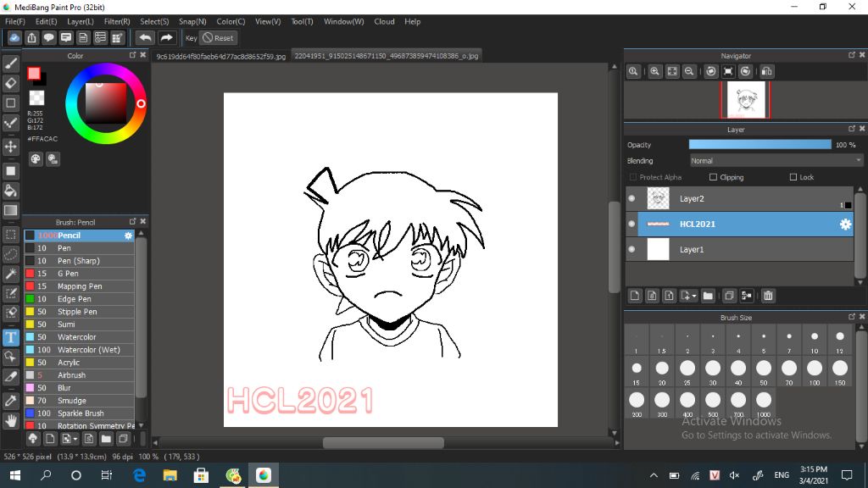
Task: Delete layer with trash icon
Action: (768, 296)
